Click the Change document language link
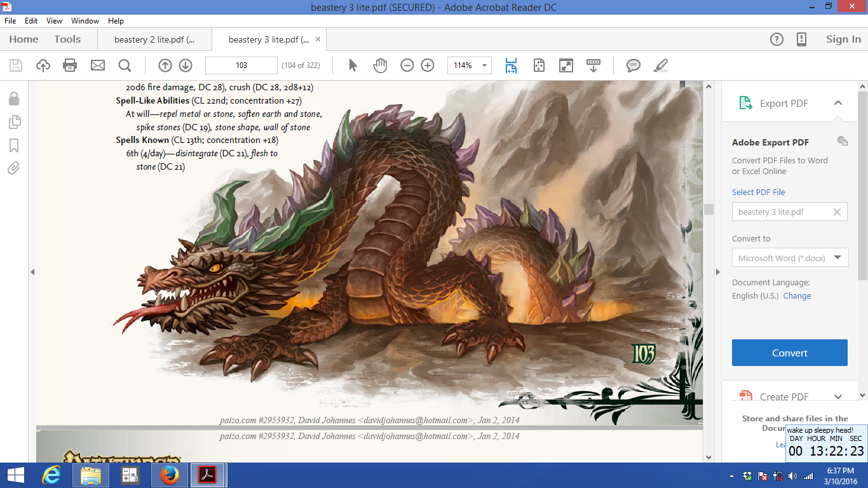868x488 pixels. pos(797,296)
